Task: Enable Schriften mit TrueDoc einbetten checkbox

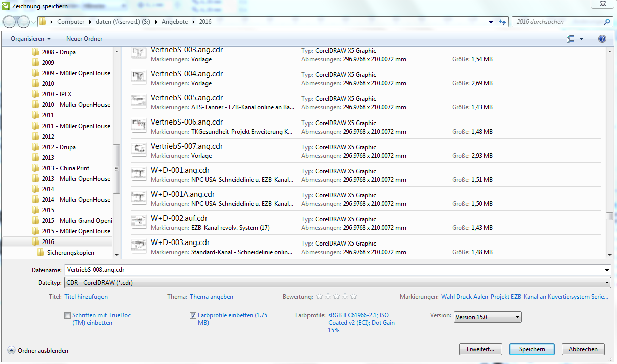Action: point(68,316)
